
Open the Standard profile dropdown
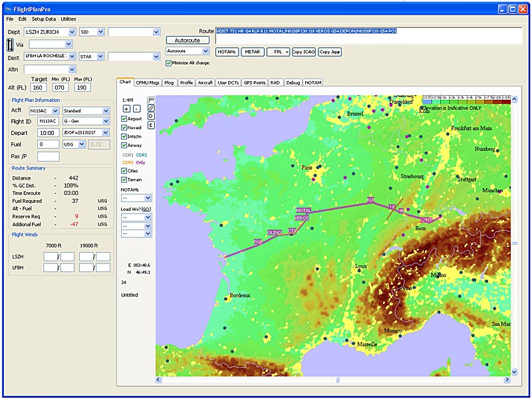(106, 111)
